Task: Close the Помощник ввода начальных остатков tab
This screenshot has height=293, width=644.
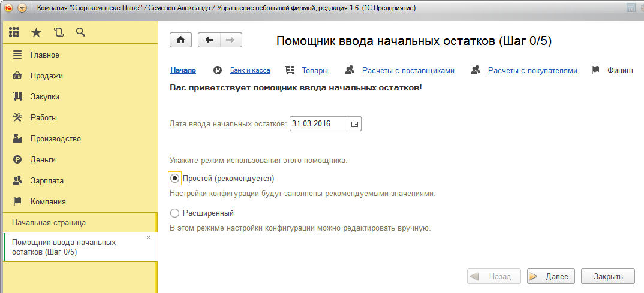Action: tap(148, 238)
